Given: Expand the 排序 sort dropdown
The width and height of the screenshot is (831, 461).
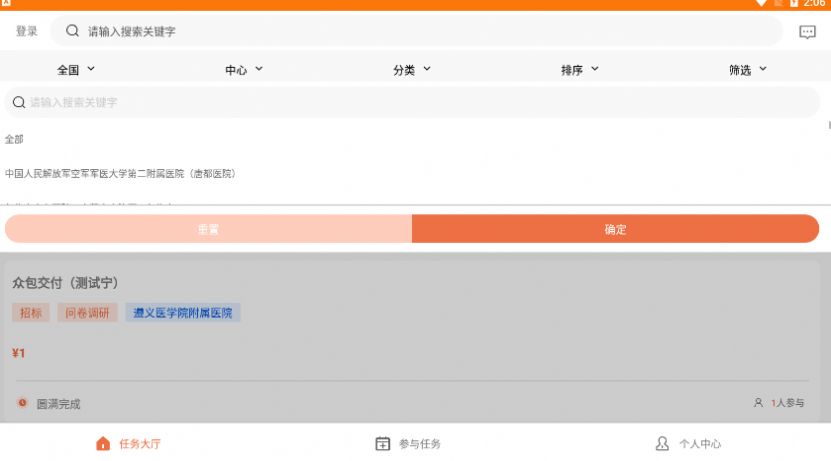Looking at the screenshot, I should point(580,69).
